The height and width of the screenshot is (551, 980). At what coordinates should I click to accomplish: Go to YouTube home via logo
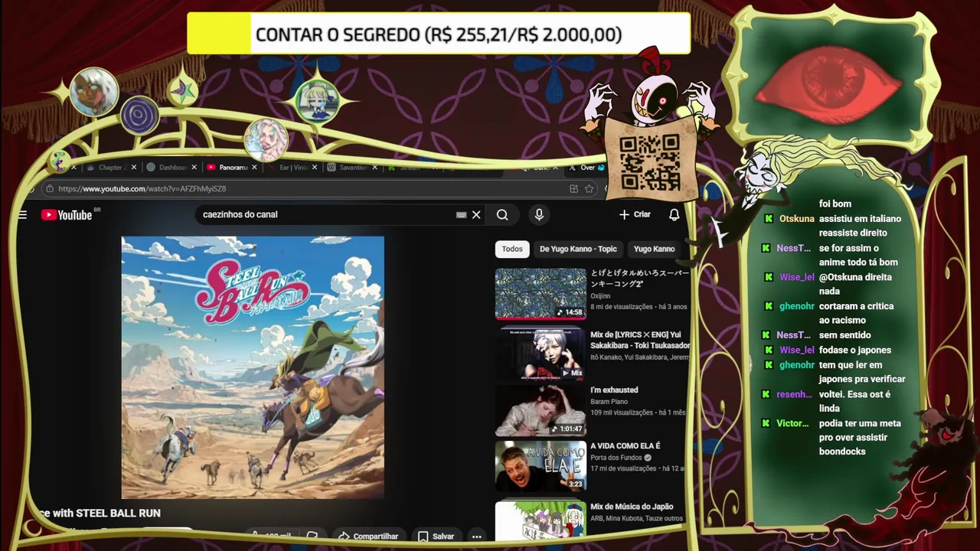click(x=67, y=215)
